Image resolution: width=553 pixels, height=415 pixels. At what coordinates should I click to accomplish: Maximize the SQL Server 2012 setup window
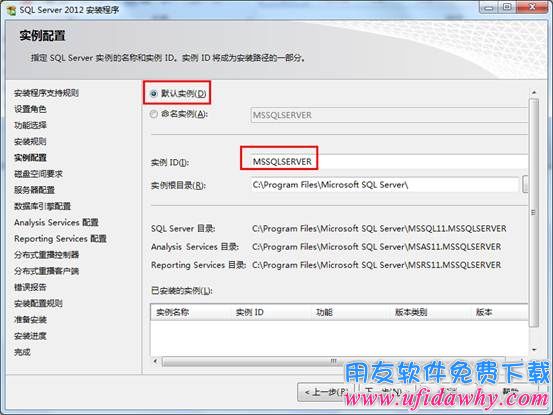click(x=507, y=7)
